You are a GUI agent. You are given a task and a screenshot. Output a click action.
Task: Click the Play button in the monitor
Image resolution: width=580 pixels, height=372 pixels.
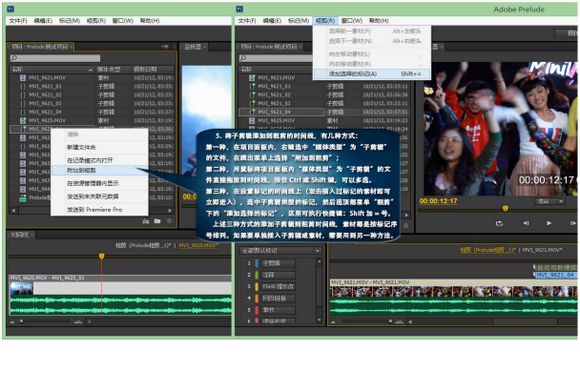click(549, 223)
